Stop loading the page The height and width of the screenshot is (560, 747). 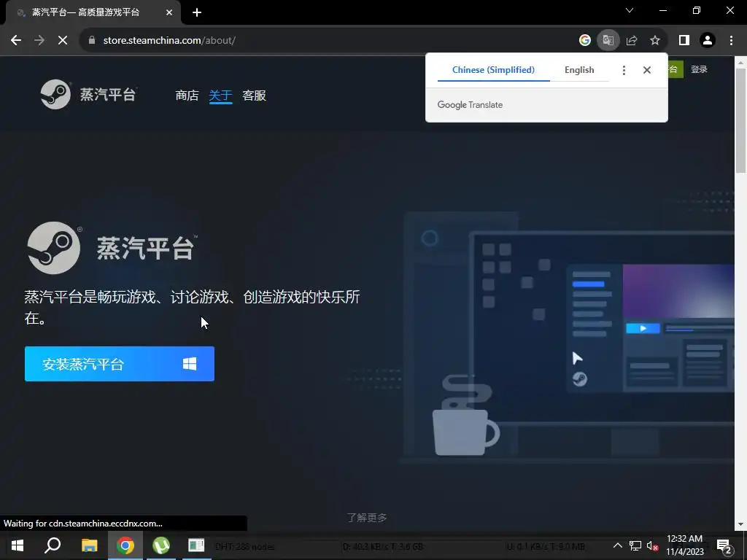[63, 41]
